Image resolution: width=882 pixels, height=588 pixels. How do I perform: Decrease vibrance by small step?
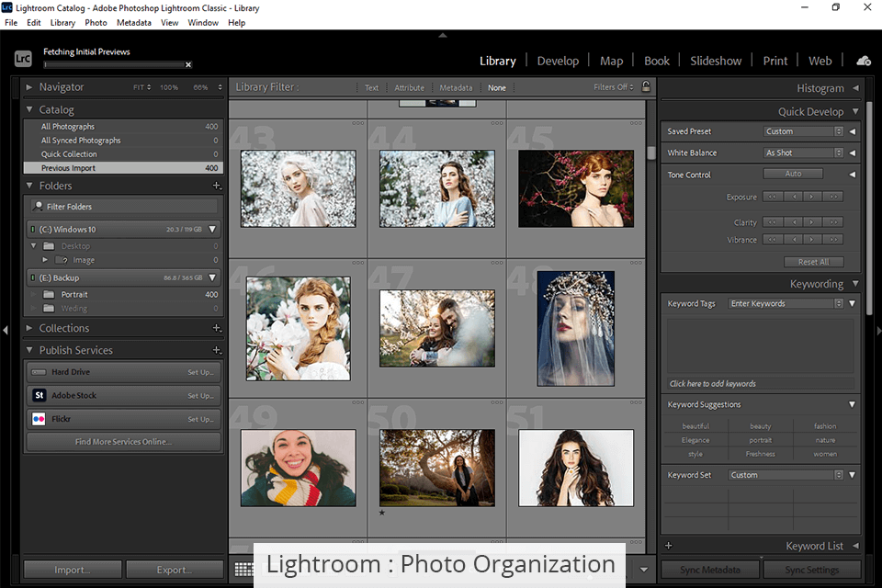[793, 240]
